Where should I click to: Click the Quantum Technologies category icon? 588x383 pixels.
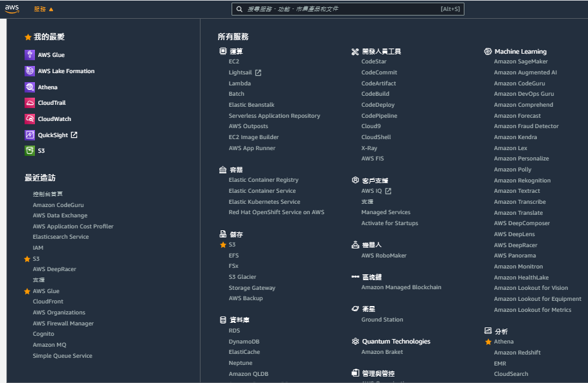click(x=355, y=341)
